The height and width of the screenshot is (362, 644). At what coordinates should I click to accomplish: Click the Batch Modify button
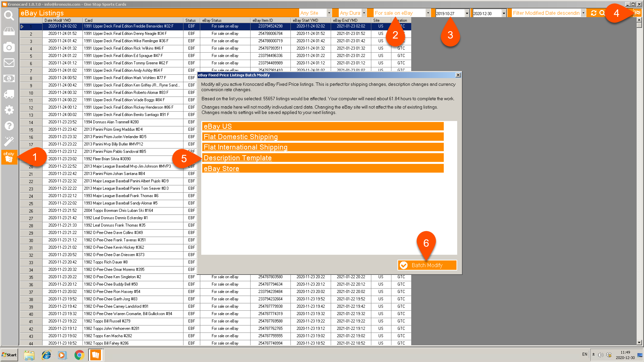click(x=427, y=265)
